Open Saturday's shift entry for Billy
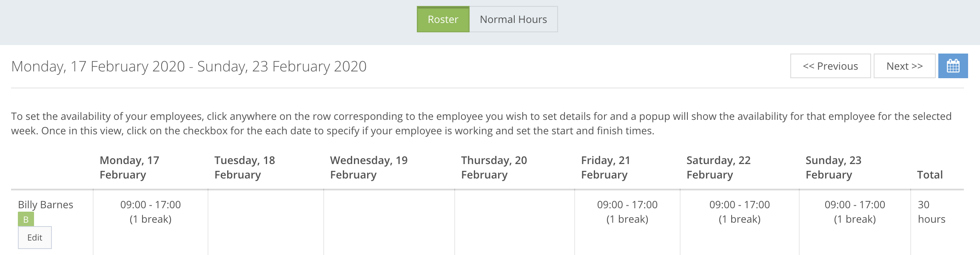This screenshot has height=255, width=980. point(740,212)
